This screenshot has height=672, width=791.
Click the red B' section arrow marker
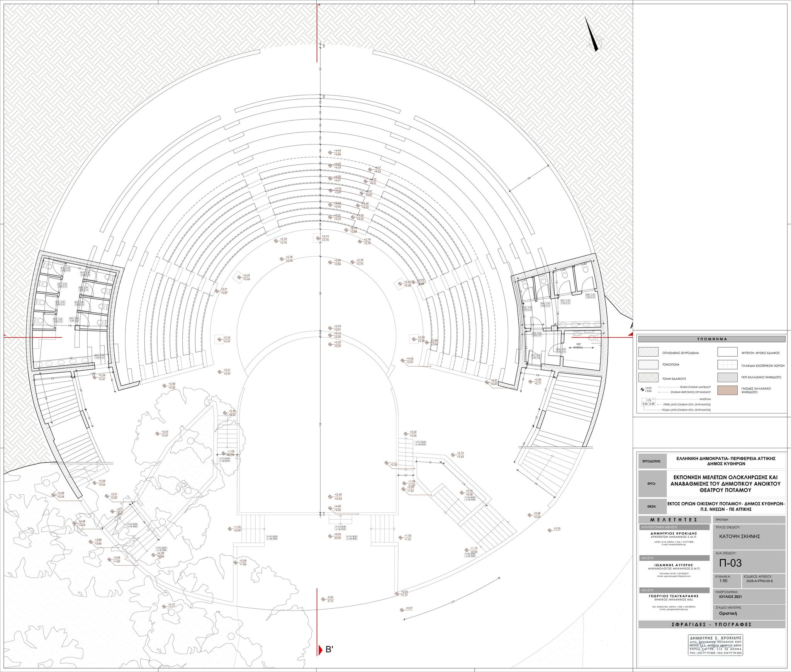pos(320,650)
